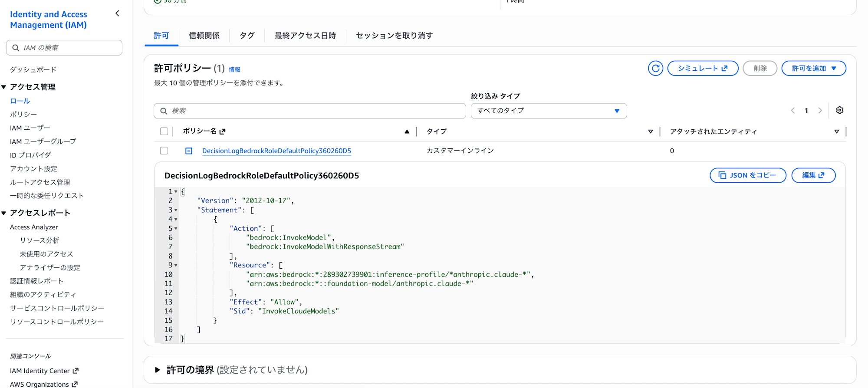868x388 pixels.
Task: Open ロール in the sidebar
Action: click(x=20, y=101)
